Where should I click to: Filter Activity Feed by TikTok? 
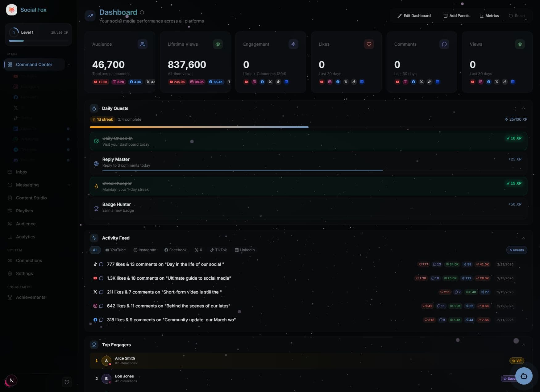point(218,250)
